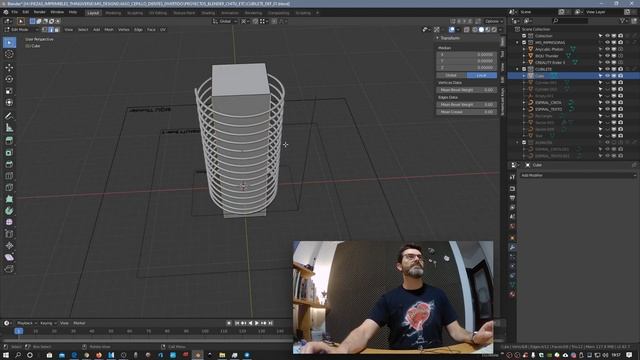
Task: Select the Shear tool
Action: [x=9, y=257]
